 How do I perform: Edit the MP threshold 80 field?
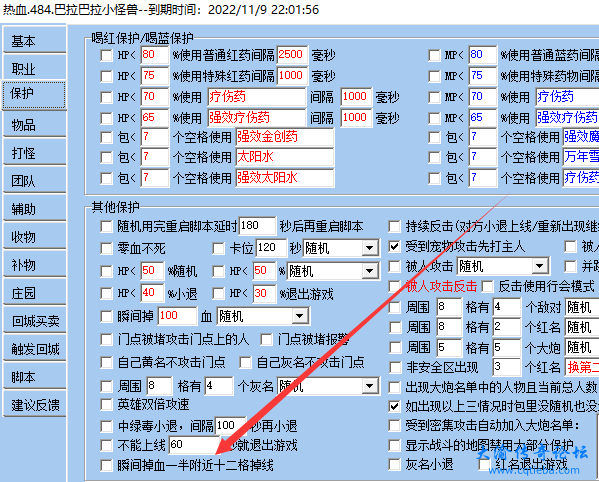(483, 55)
